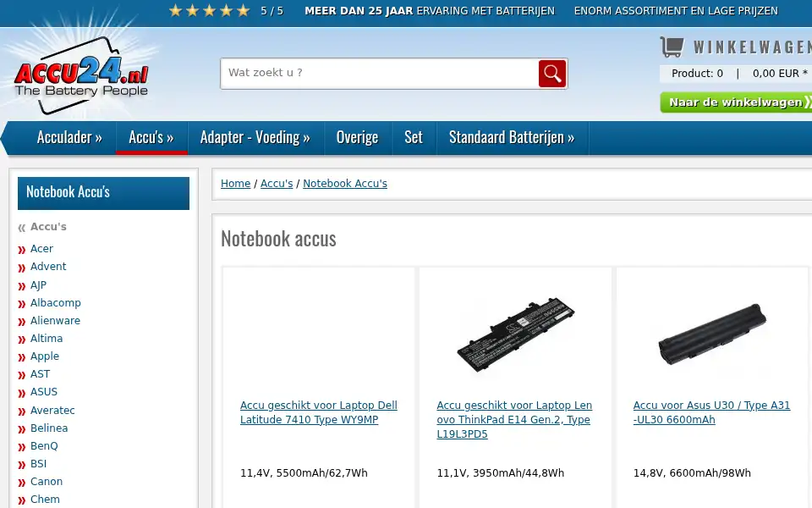Open Asus U30 A31-UL30 accu link
The height and width of the screenshot is (508, 812).
[711, 412]
